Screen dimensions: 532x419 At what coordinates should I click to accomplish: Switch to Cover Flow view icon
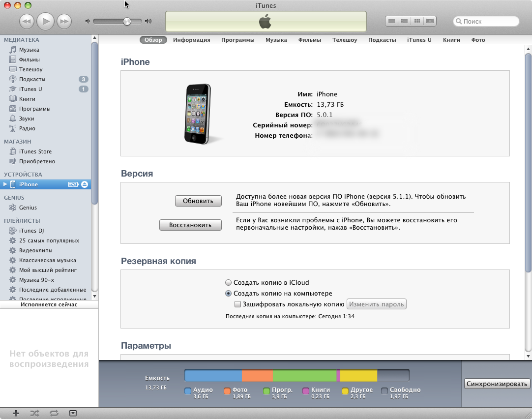pos(430,21)
